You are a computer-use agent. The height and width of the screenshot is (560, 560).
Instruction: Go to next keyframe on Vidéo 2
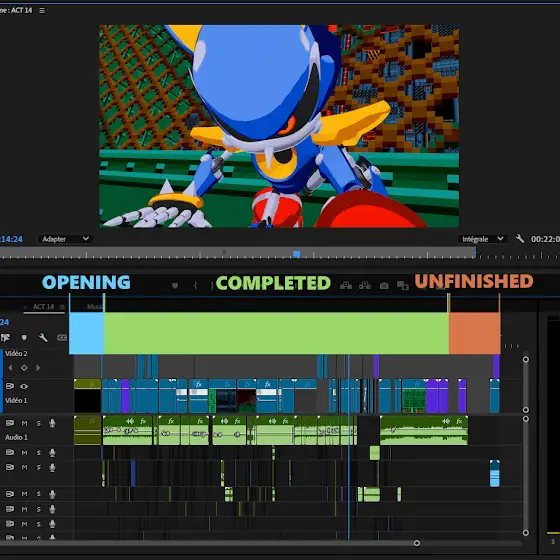[38, 368]
